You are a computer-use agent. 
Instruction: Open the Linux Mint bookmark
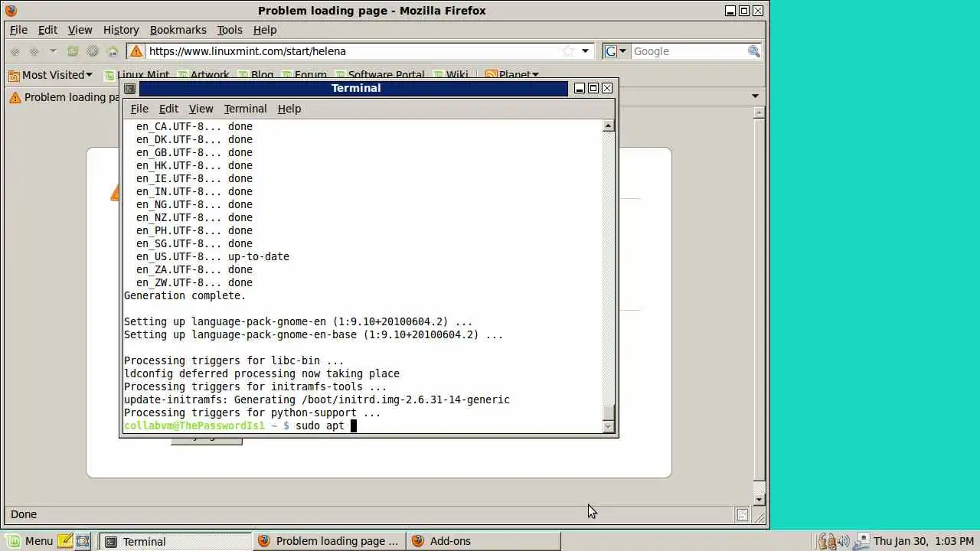pyautogui.click(x=137, y=75)
